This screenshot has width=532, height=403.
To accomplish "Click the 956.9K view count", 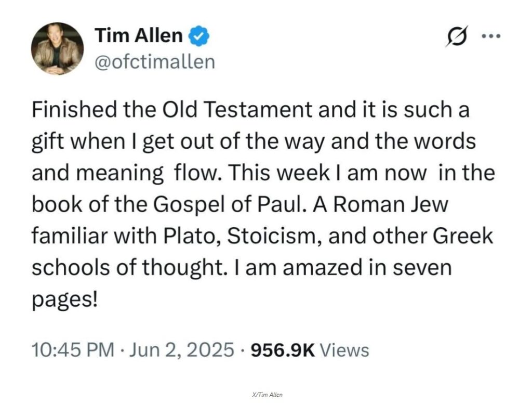I will [x=283, y=349].
